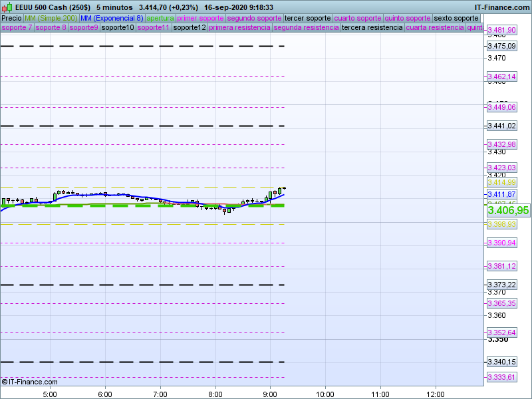This screenshot has height=399, width=532.
Task: Click the green 3.406,95 price tag
Action: (508, 210)
